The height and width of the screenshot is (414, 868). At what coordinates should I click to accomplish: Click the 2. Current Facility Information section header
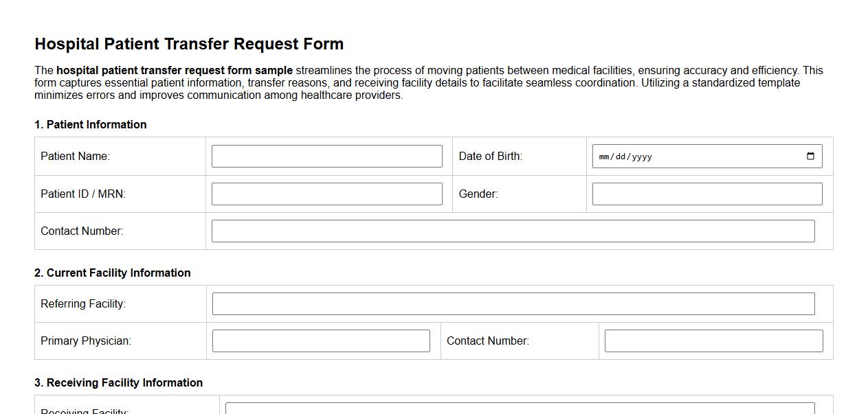(112, 273)
